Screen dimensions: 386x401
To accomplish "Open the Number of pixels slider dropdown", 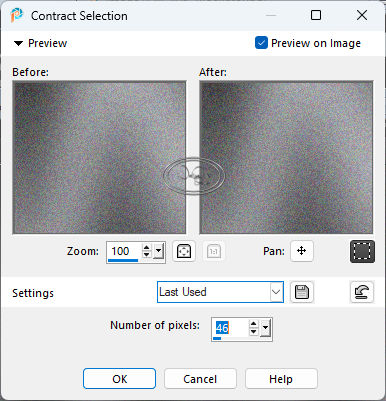I will click(x=265, y=328).
